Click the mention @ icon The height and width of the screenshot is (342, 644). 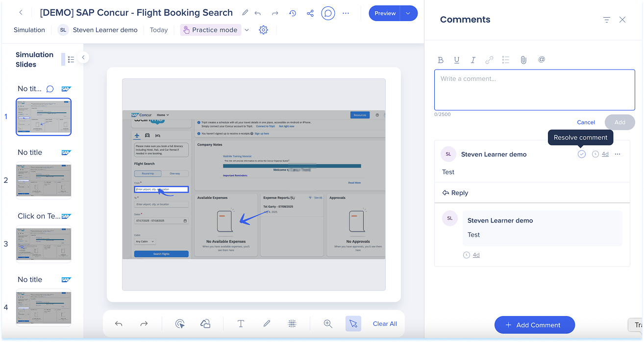tap(542, 60)
